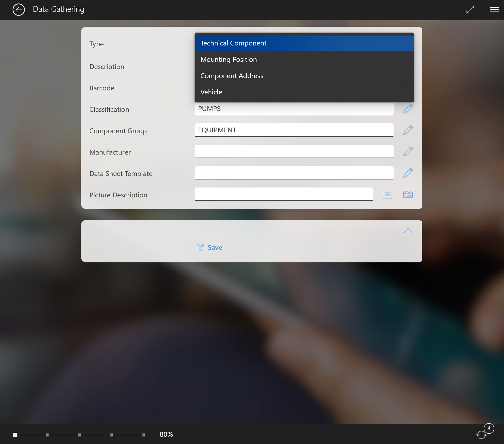504x444 pixels.
Task: Click the Manufacturer label
Action: point(110,152)
